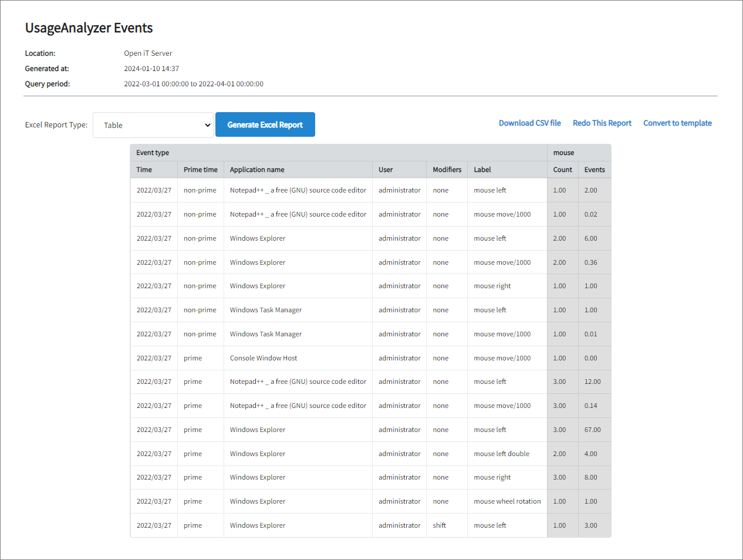The width and height of the screenshot is (743, 560).
Task: Click the Prime time column header
Action: pos(200,170)
